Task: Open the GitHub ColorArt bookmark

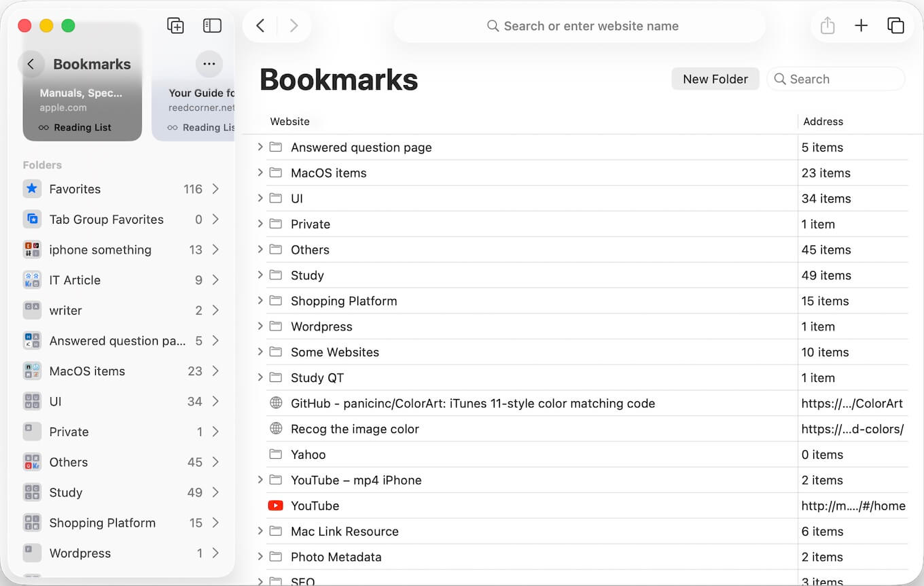Action: [x=472, y=404]
